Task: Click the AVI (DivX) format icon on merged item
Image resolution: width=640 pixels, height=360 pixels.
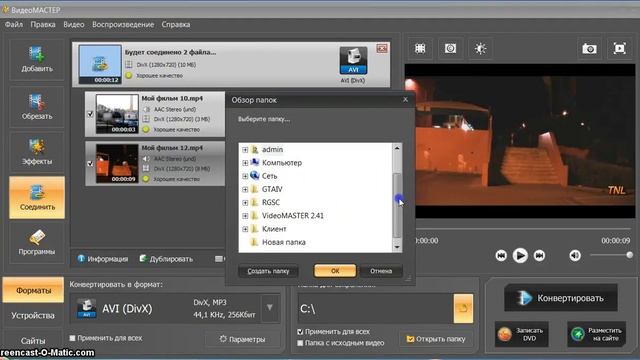Action: (x=353, y=61)
